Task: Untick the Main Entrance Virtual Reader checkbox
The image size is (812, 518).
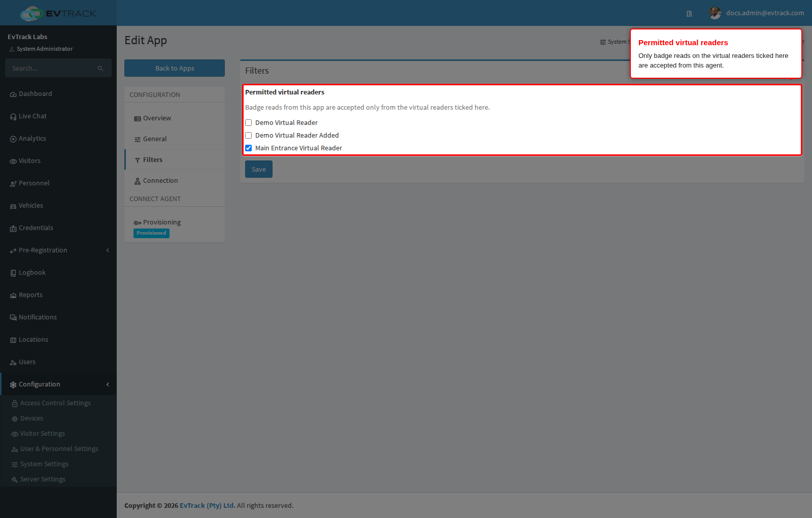Action: tap(249, 148)
